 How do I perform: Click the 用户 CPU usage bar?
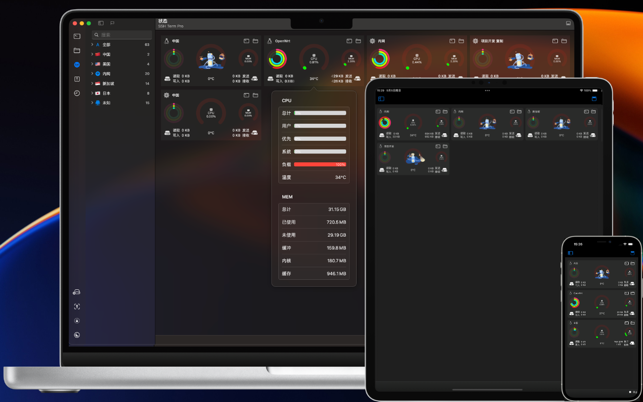click(x=320, y=126)
